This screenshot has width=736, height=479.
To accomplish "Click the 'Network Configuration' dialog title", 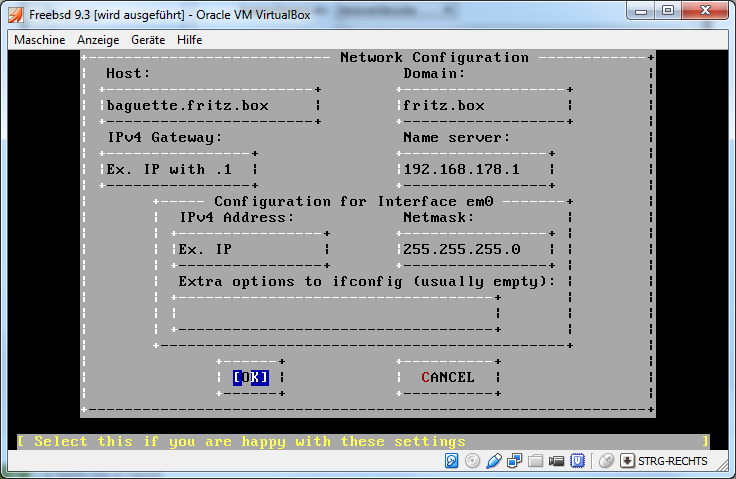I will [434, 57].
